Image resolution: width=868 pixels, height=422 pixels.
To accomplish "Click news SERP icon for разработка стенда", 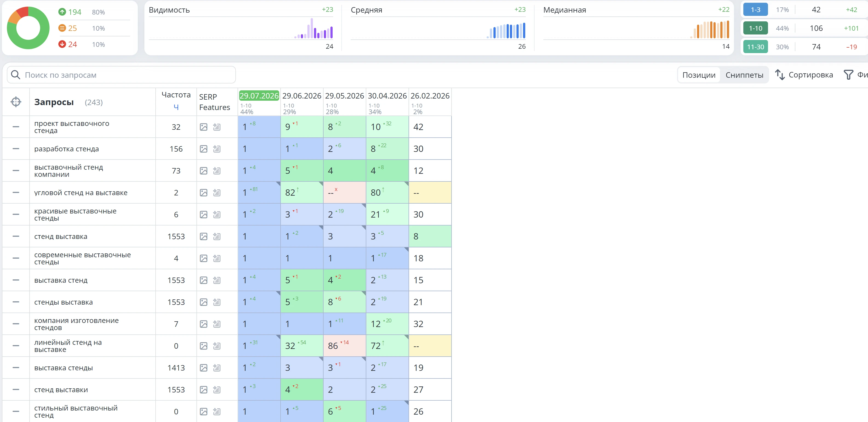I will (217, 149).
